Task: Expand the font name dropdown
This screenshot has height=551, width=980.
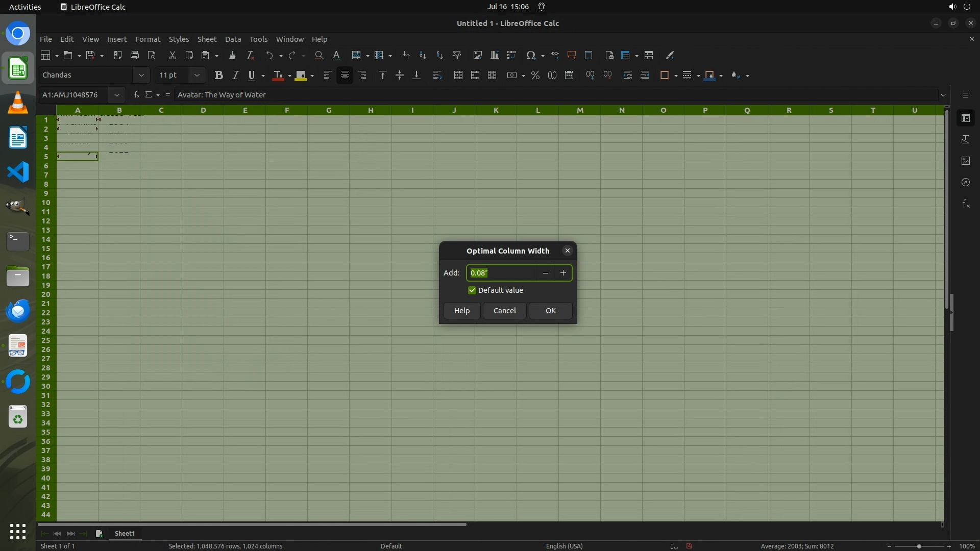Action: coord(141,76)
